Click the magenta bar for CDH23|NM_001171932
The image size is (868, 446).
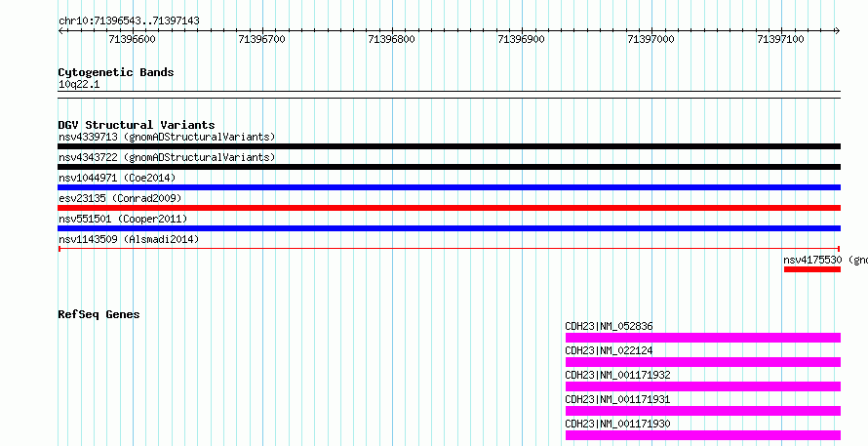pyautogui.click(x=703, y=386)
